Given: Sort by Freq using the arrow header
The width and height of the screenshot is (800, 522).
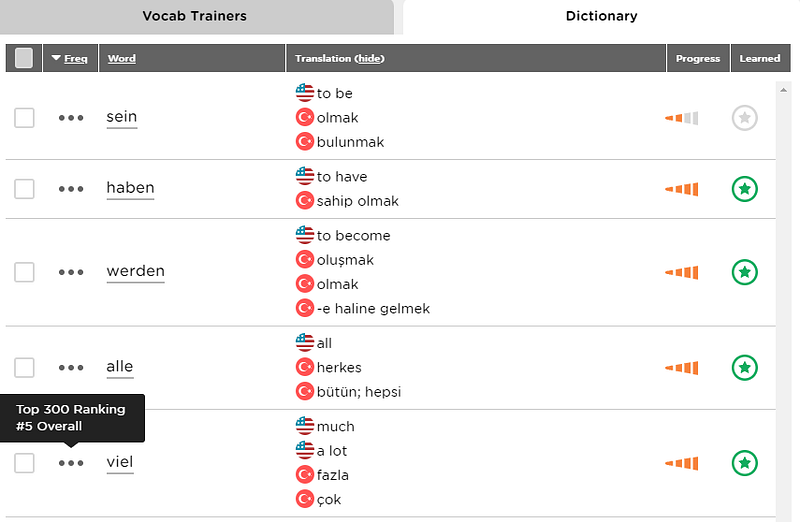Looking at the screenshot, I should (70, 58).
